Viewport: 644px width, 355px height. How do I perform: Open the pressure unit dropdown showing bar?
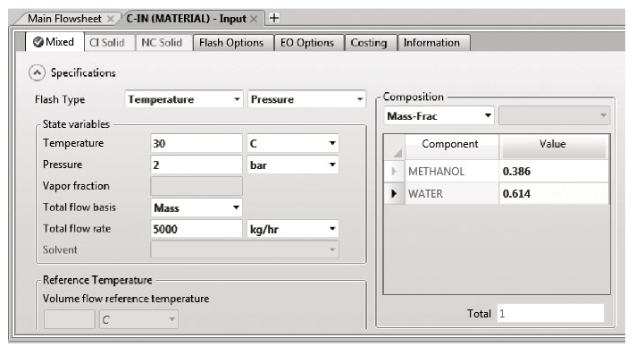coord(292,165)
